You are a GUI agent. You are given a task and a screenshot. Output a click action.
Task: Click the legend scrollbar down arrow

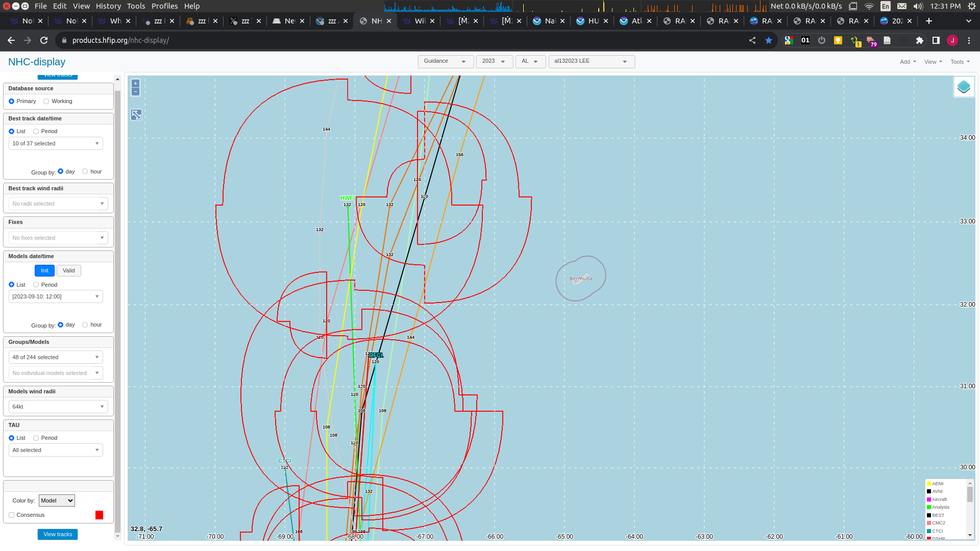(x=970, y=535)
